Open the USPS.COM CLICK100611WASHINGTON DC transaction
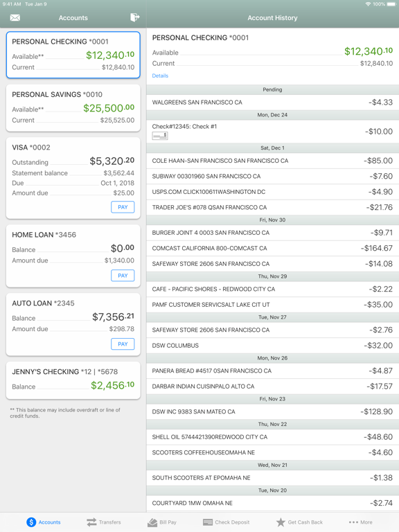Screen dimensions: 399x532 coord(273,192)
